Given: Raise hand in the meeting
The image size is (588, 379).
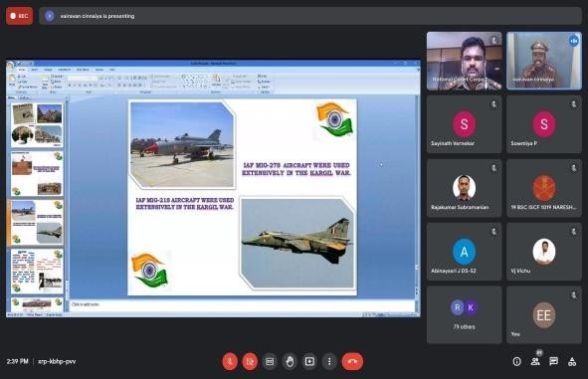Looking at the screenshot, I should [x=290, y=362].
